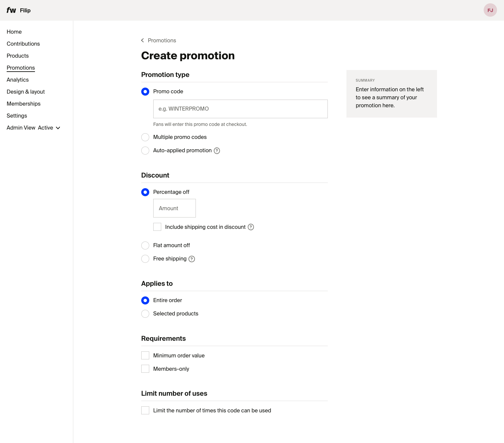The height and width of the screenshot is (443, 504).
Task: Open the FJ user avatar menu
Action: coord(490,10)
